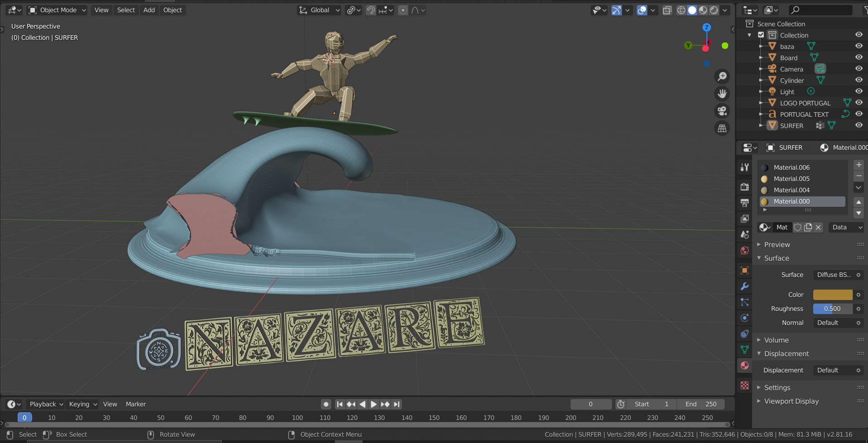Open the Object Mode dropdown
Screen dimensions: 868x443
tap(57, 10)
